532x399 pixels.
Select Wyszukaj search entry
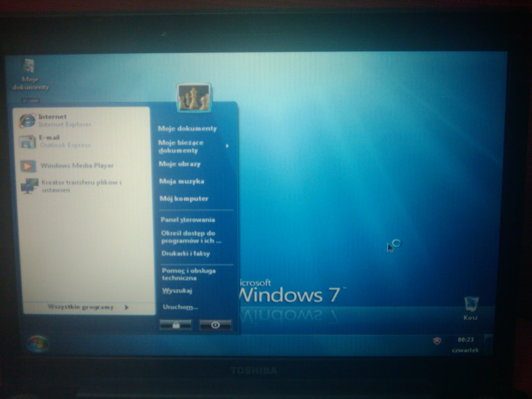[177, 291]
